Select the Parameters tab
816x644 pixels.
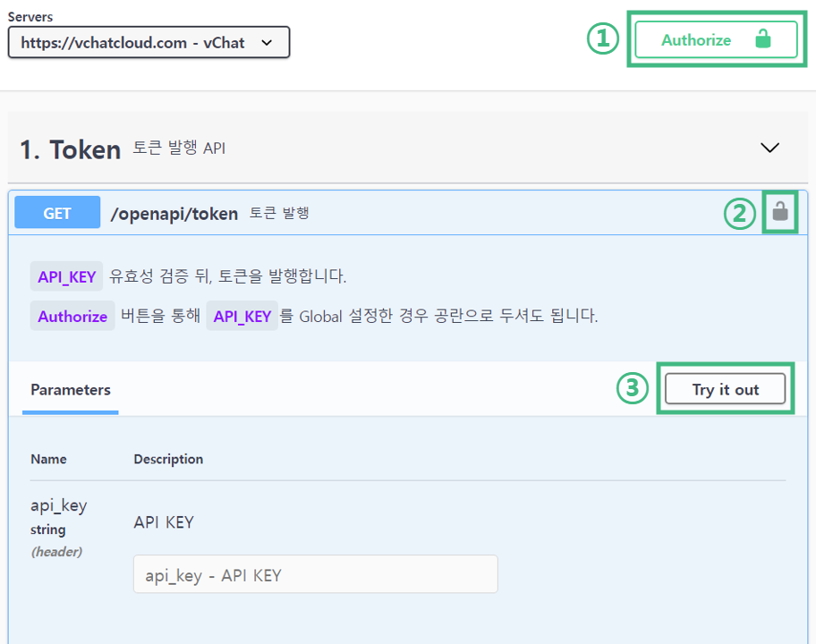pos(71,390)
